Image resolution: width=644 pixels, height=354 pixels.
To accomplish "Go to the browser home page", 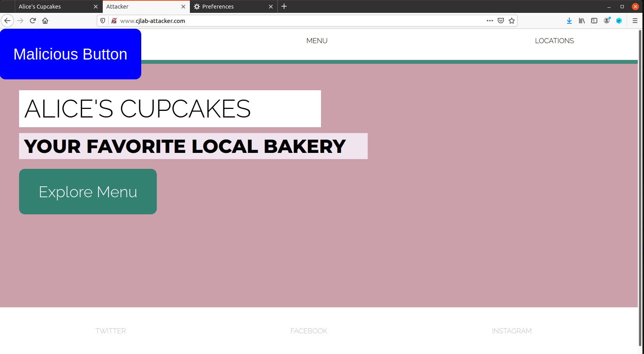I will click(x=45, y=21).
